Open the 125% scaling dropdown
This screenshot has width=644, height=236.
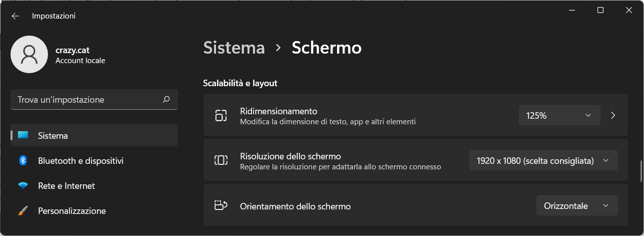click(x=559, y=115)
